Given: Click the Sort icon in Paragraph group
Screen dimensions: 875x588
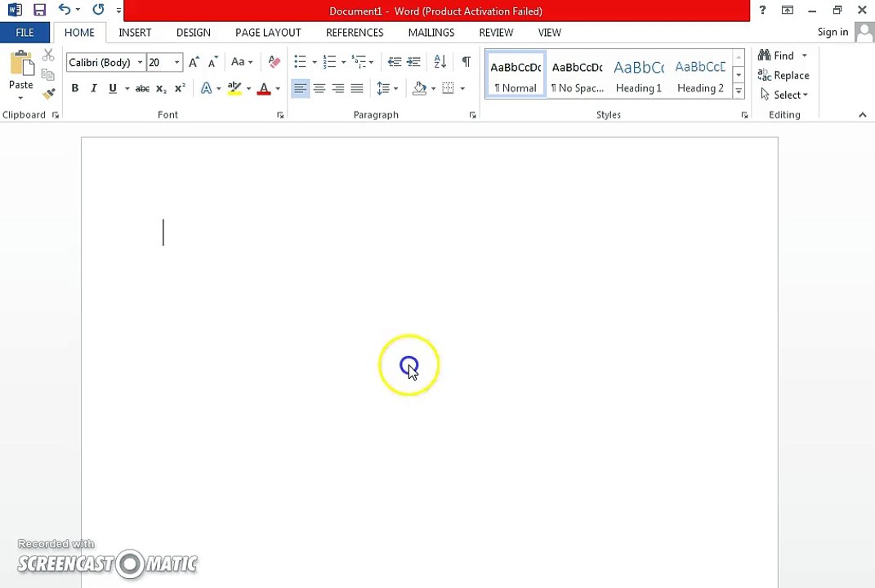Looking at the screenshot, I should click(x=440, y=62).
